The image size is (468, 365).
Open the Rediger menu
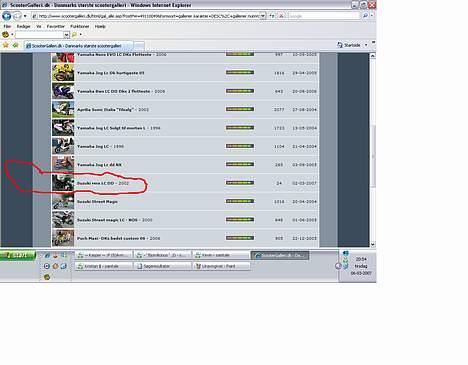click(23, 26)
